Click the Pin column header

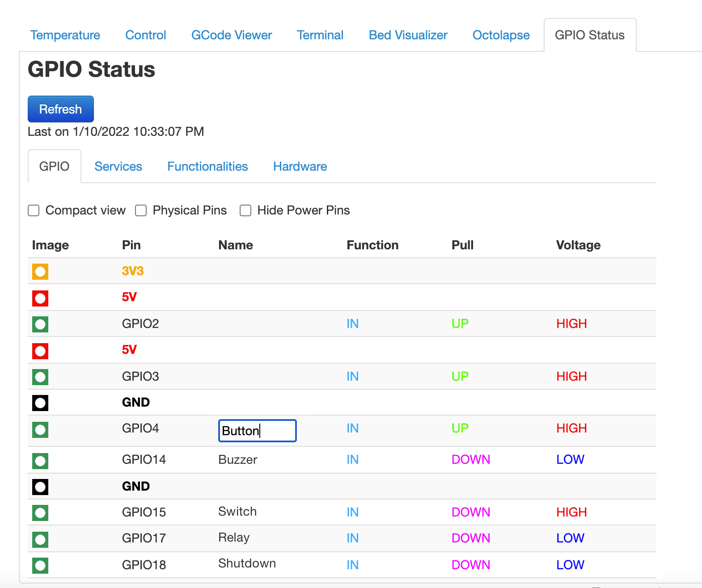(131, 245)
